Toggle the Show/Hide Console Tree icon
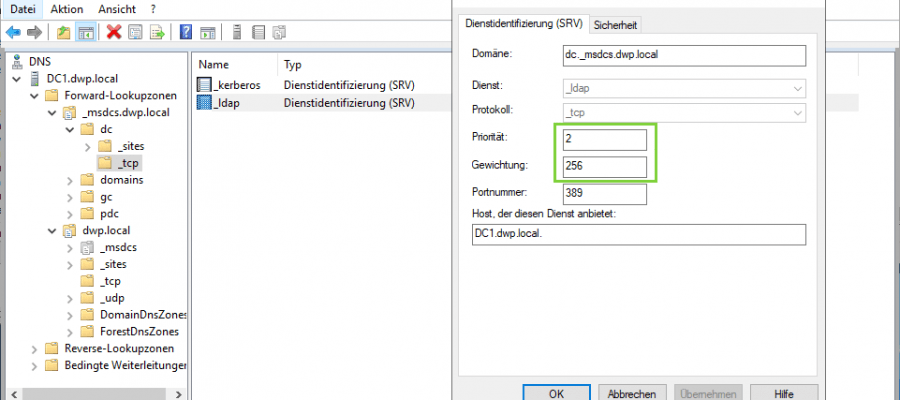The height and width of the screenshot is (400, 900). point(85,32)
